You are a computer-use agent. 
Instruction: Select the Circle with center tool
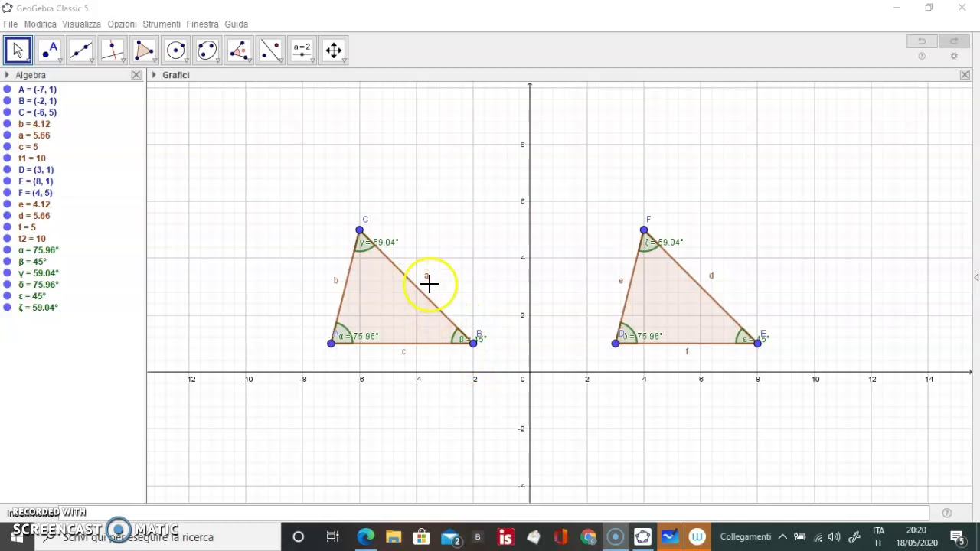pyautogui.click(x=175, y=51)
